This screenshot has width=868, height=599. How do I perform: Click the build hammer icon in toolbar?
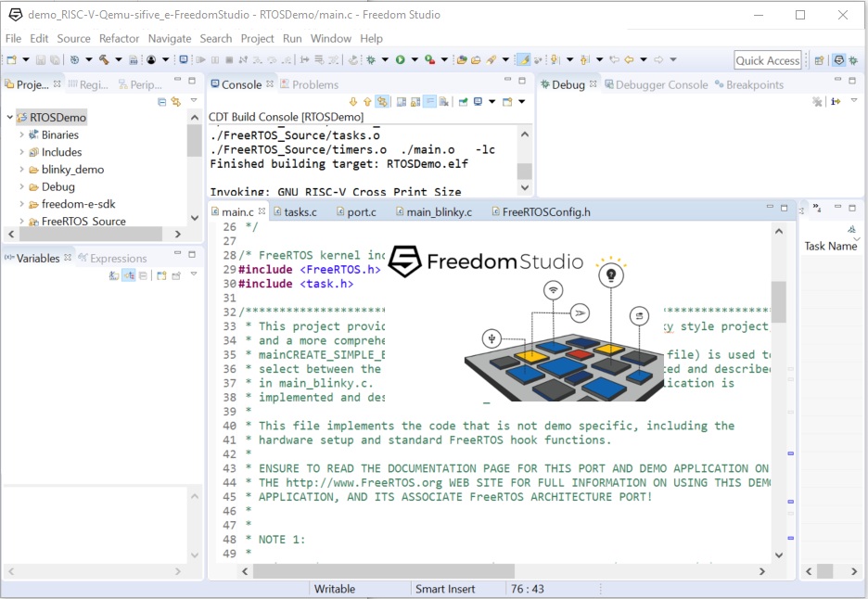(x=104, y=59)
